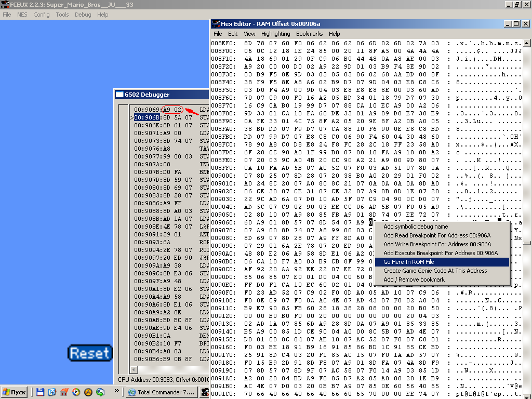Click hex row address 009100
This screenshot has width=532, height=399.
click(x=223, y=300)
